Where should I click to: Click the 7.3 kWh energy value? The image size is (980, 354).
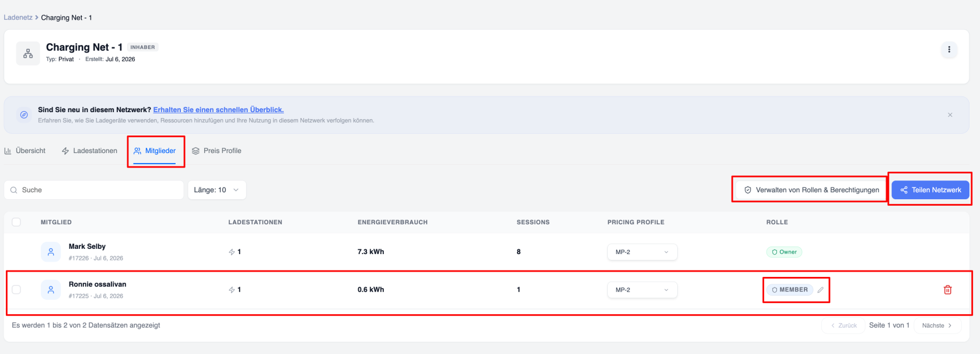371,252
